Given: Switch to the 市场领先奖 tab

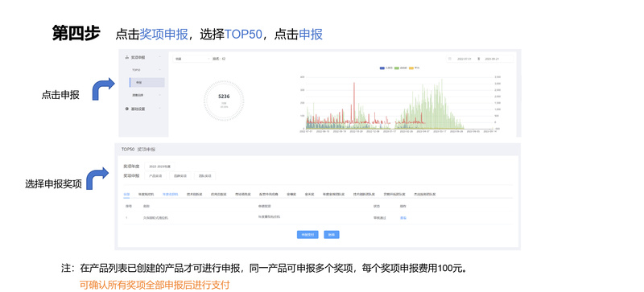Looking at the screenshot, I should [243, 194].
